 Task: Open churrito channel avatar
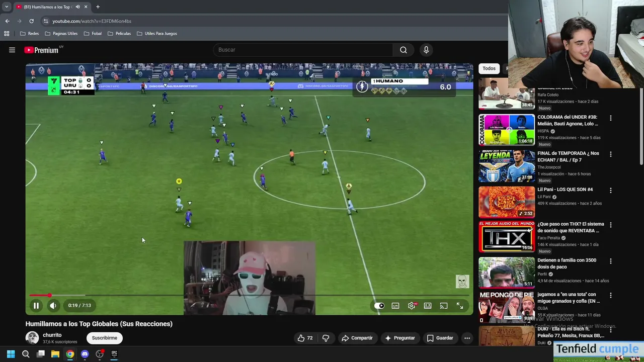[32, 338]
